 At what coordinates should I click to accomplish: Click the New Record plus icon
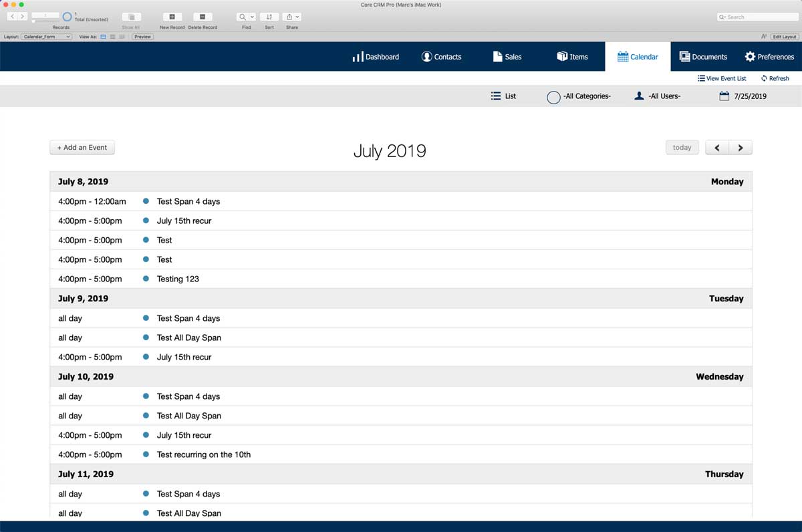tap(172, 17)
